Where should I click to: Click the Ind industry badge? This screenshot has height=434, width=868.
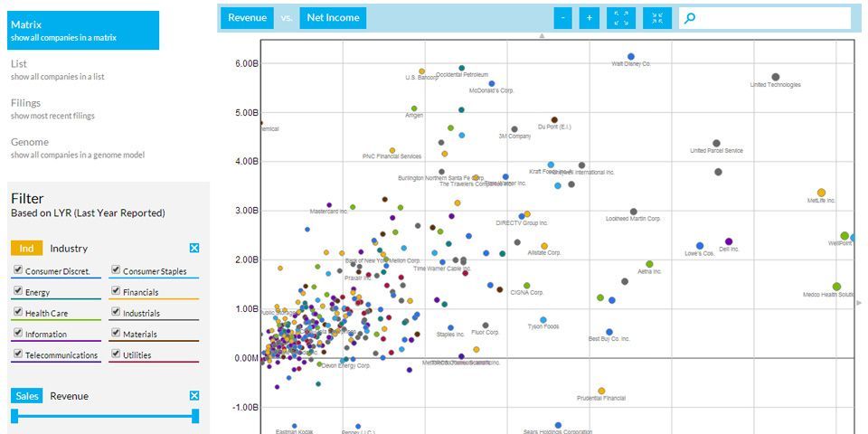tap(26, 248)
